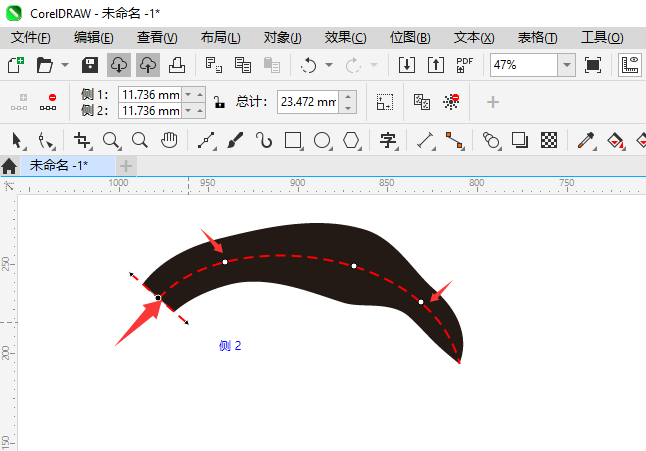
Task: Select the Color eyedropper tool
Action: pyautogui.click(x=586, y=140)
